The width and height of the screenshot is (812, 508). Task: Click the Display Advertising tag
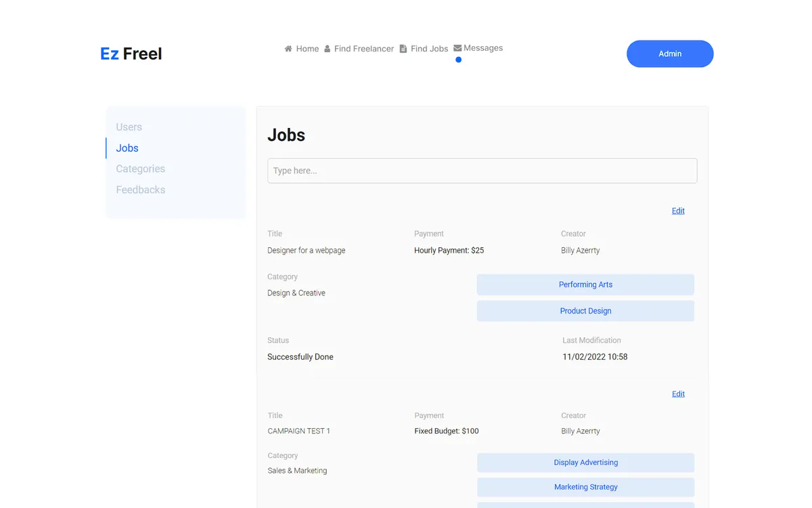[x=585, y=463]
